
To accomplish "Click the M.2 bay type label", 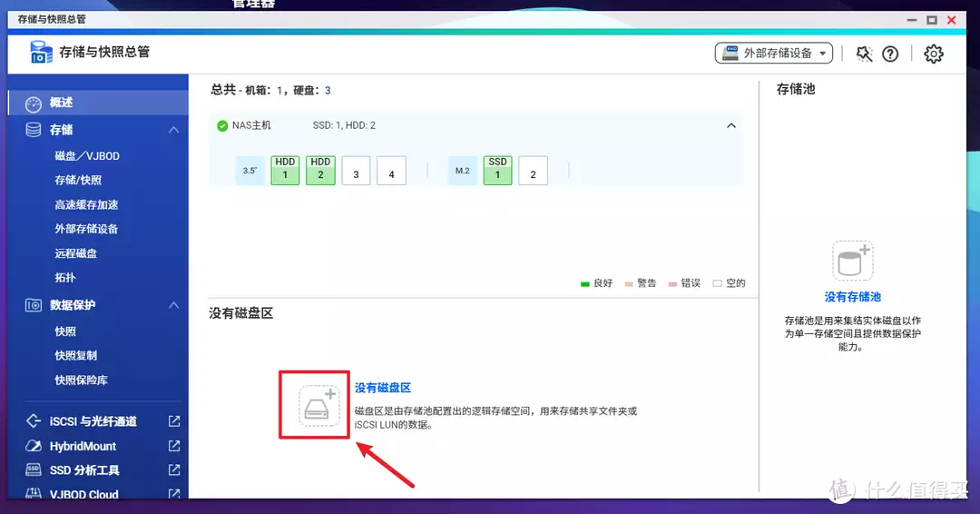I will [x=463, y=171].
